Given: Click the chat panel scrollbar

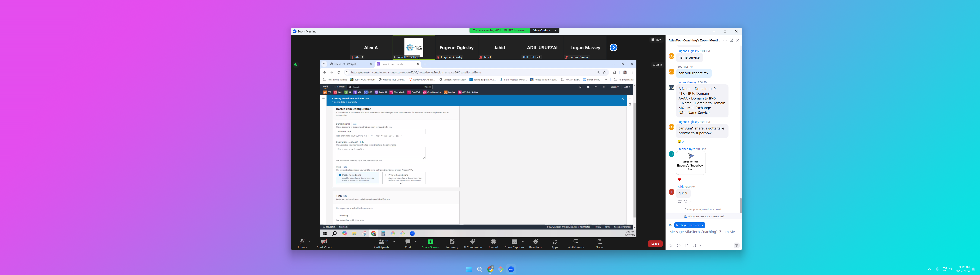Looking at the screenshot, I should coord(740,205).
